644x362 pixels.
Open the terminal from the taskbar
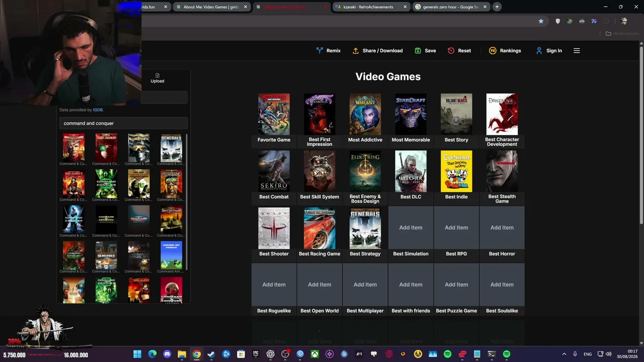click(x=492, y=354)
